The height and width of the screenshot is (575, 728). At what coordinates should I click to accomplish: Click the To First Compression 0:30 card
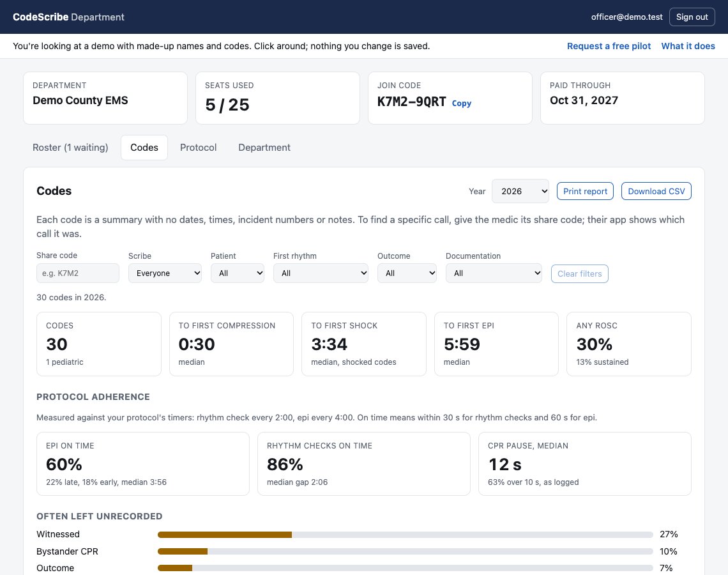click(231, 344)
